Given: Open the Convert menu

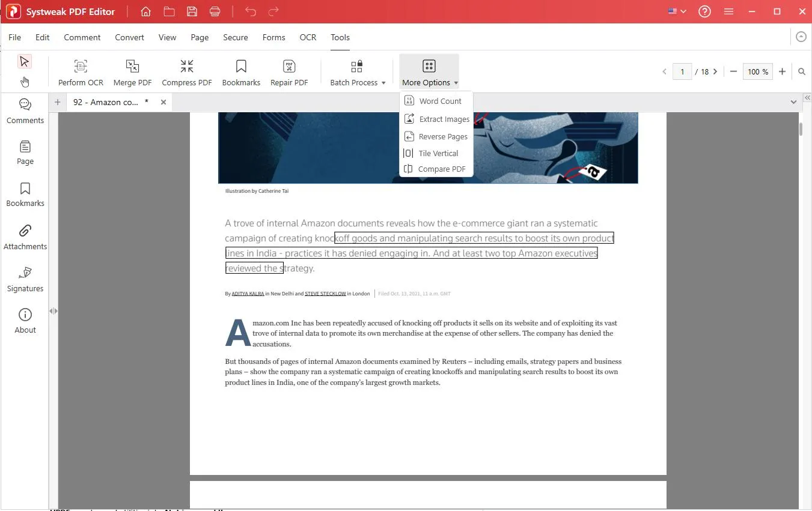Looking at the screenshot, I should (x=130, y=37).
